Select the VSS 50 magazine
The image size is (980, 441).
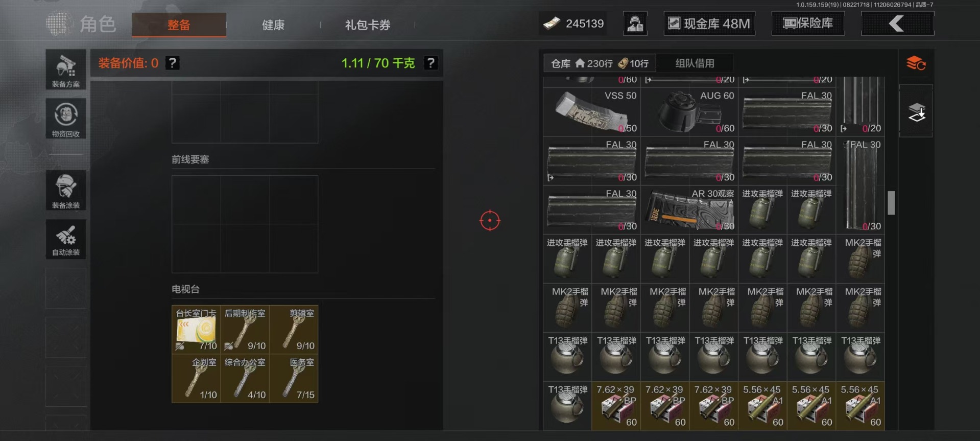pos(591,111)
